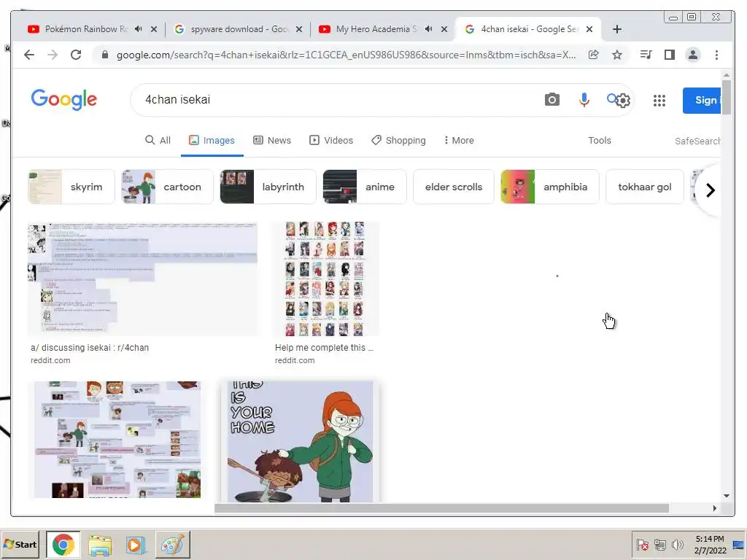View the site lock icon info
This screenshot has width=747, height=560.
click(105, 55)
